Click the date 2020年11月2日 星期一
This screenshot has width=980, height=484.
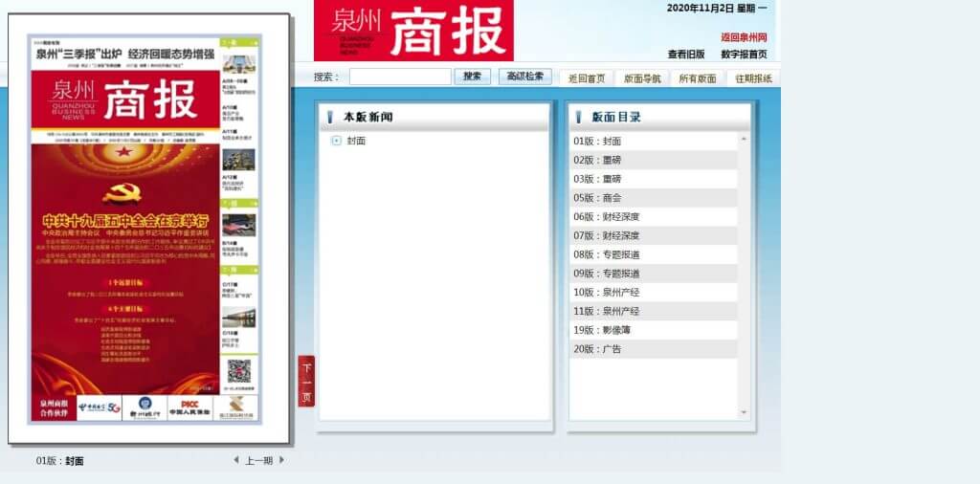tap(717, 8)
